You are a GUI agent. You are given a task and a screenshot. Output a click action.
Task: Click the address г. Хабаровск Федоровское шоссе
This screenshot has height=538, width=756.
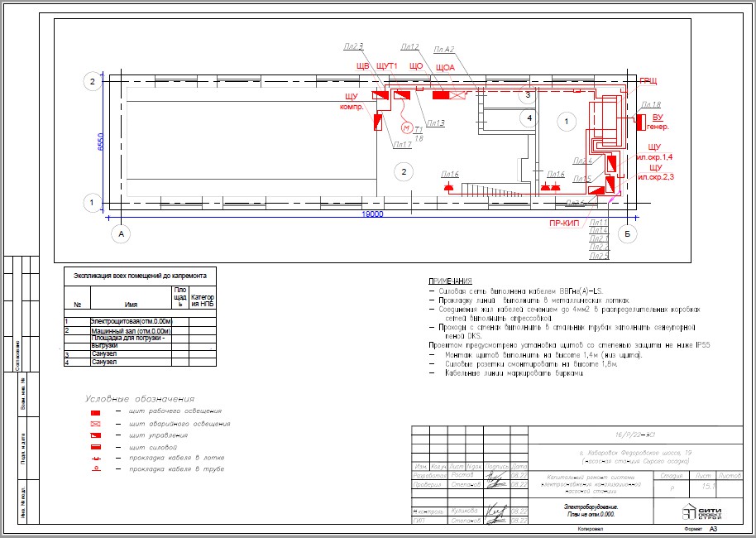click(x=635, y=453)
